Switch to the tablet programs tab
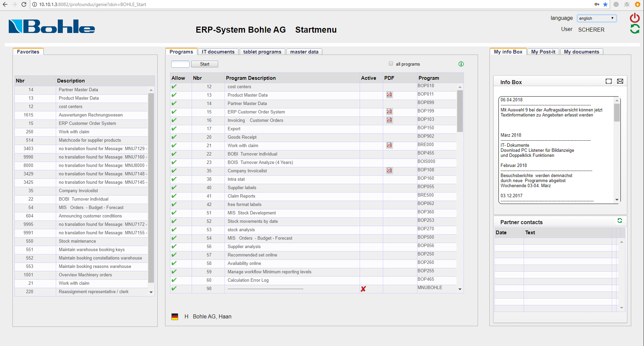 pos(262,52)
